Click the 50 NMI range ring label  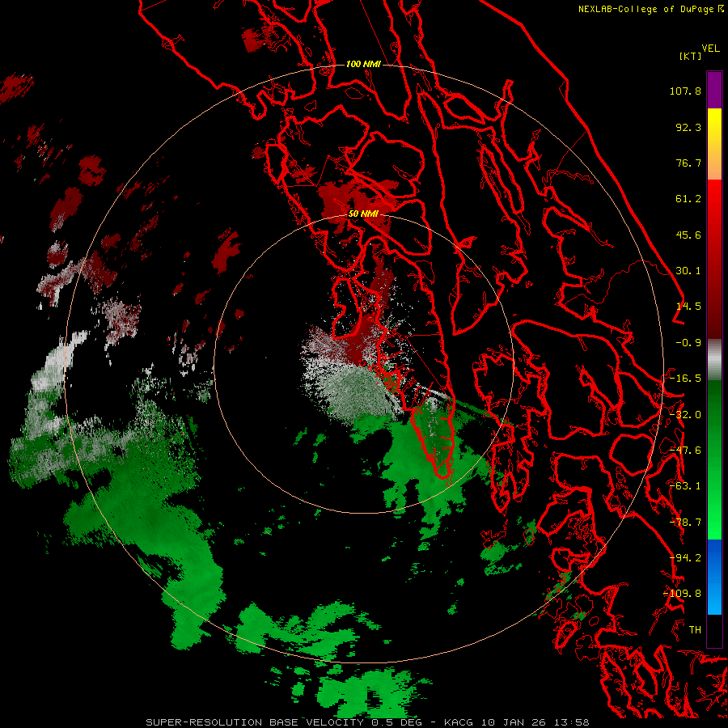363,214
